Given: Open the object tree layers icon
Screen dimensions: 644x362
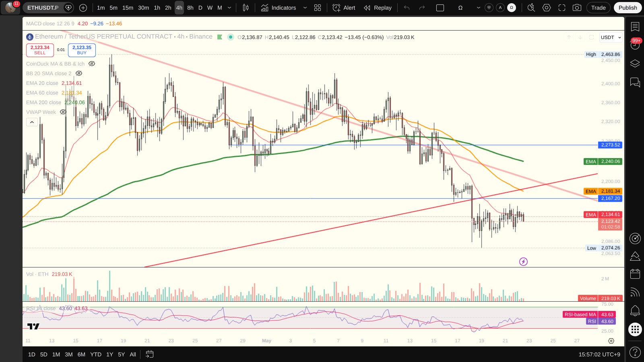Looking at the screenshot, I should click(x=635, y=64).
